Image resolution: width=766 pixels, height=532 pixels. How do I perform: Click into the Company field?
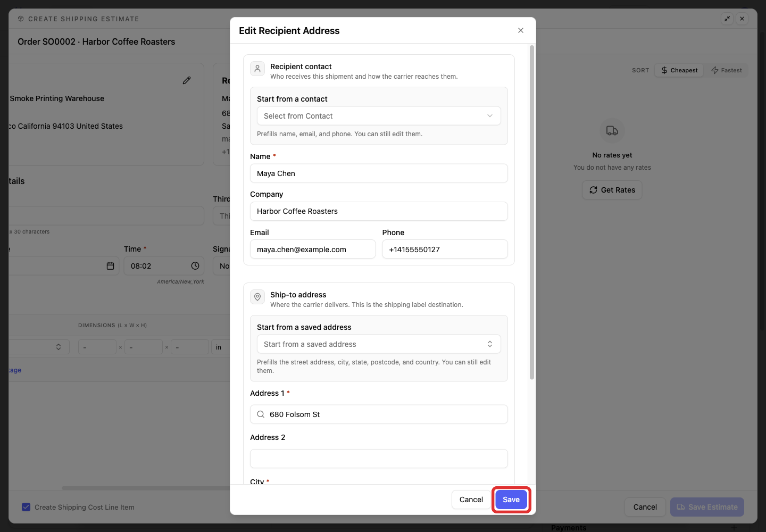(379, 211)
